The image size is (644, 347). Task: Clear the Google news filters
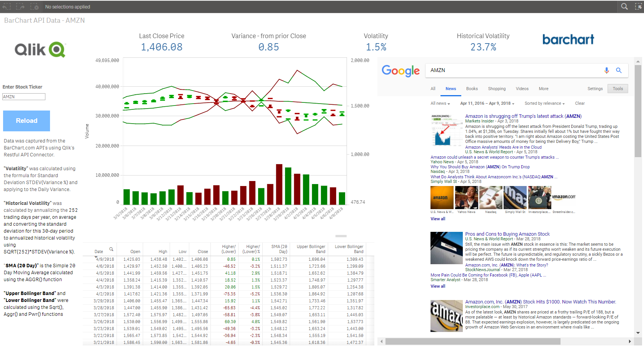[x=580, y=103]
